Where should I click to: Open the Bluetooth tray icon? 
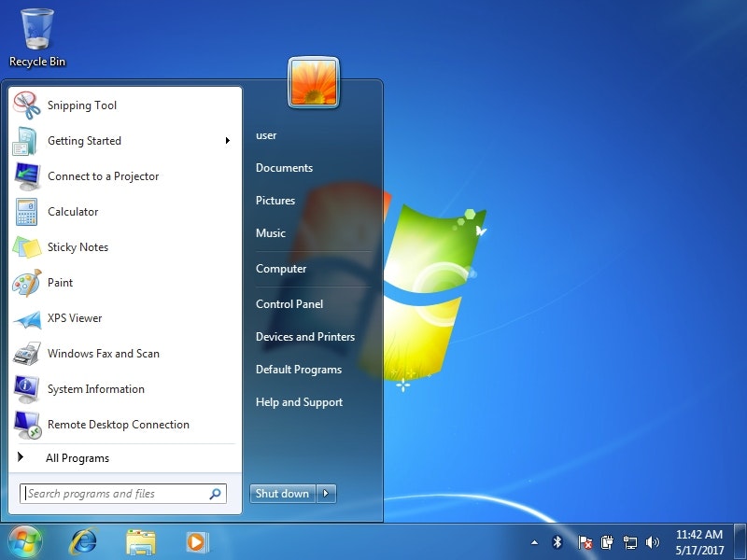click(557, 541)
